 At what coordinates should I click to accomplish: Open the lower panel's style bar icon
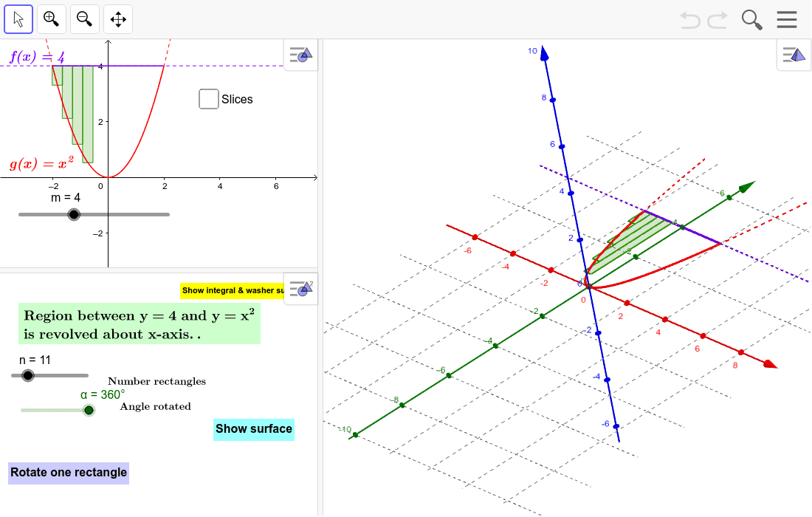coord(300,288)
